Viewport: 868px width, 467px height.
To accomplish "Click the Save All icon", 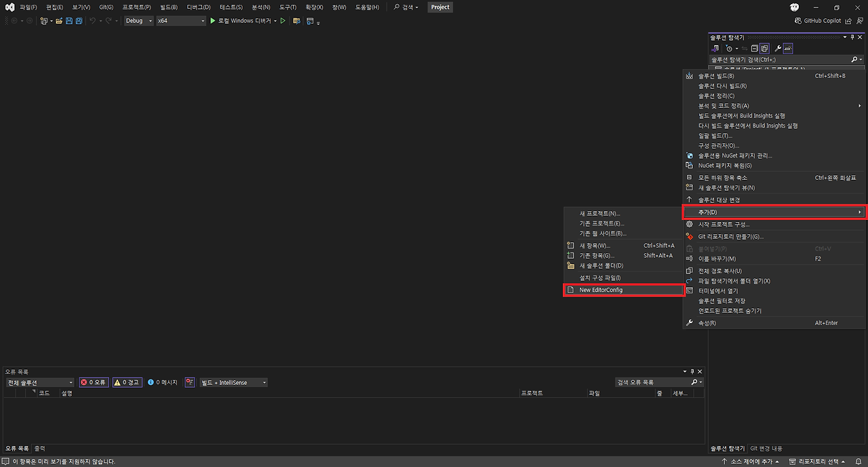I will [x=79, y=21].
